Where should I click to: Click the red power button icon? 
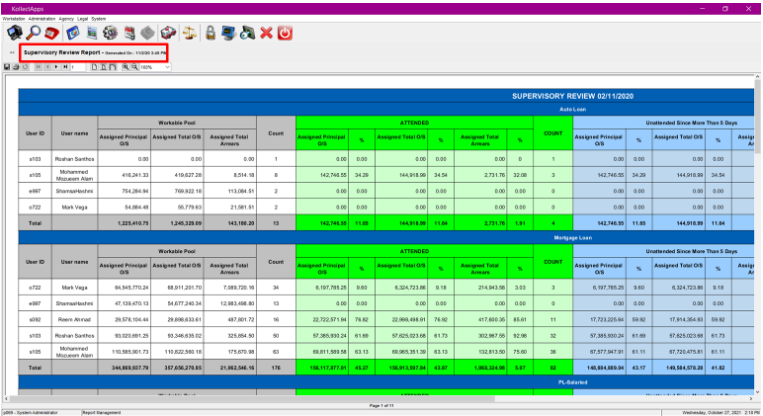coord(285,33)
